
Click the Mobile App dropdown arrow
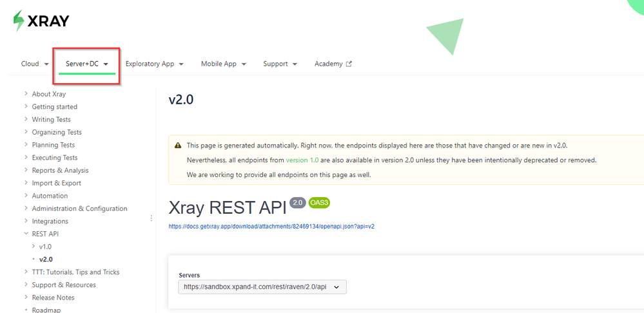pos(244,64)
